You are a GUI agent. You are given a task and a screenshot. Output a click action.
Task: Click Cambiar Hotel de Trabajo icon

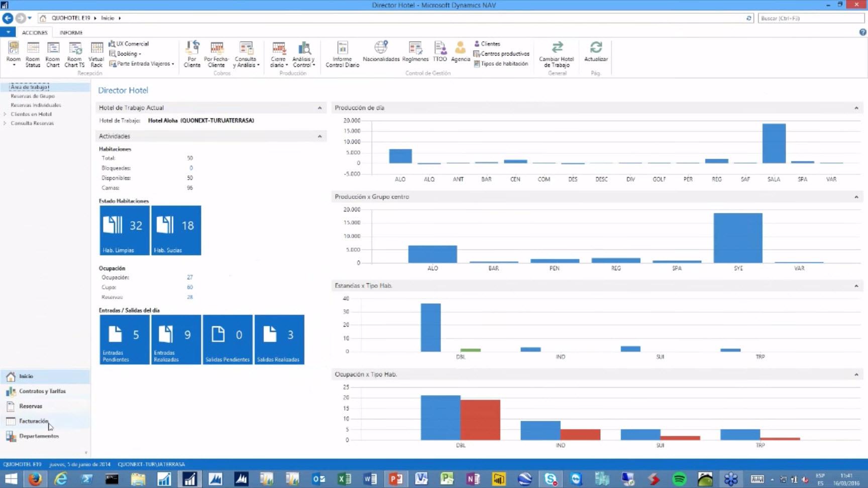(557, 54)
